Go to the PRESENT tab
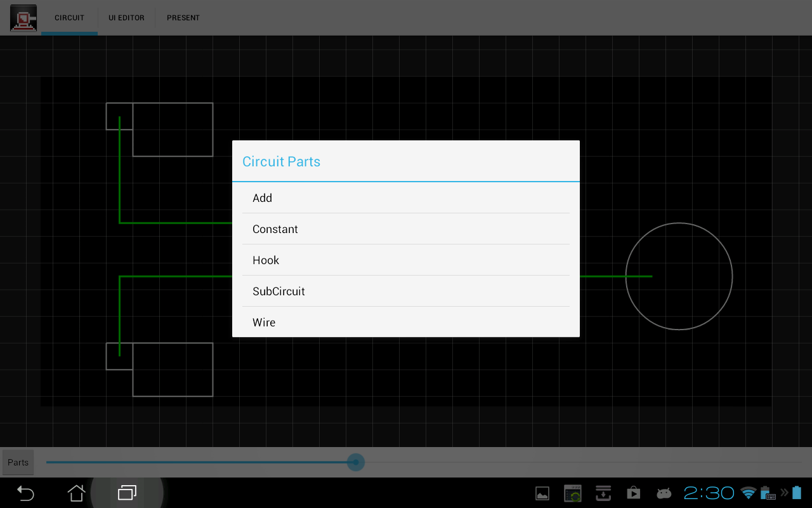 pyautogui.click(x=183, y=18)
